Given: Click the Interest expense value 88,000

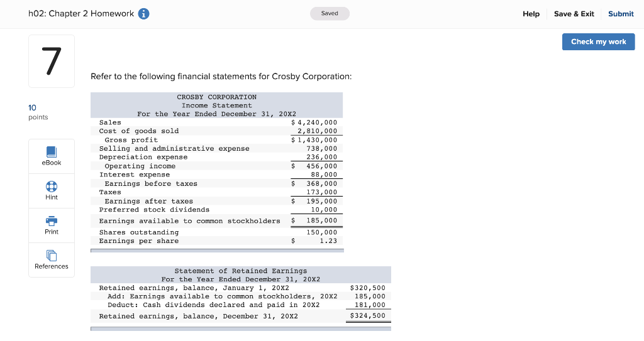Looking at the screenshot, I should (x=324, y=175).
